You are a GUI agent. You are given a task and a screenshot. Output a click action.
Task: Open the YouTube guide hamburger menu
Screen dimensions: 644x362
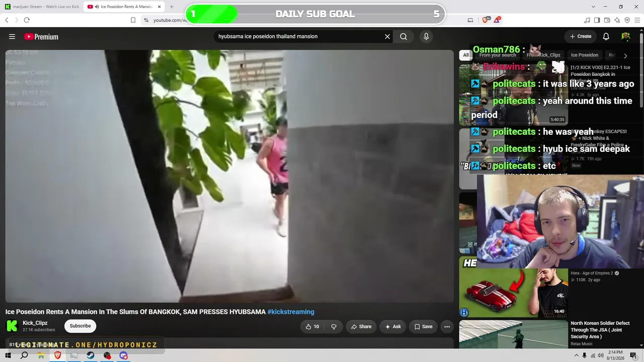tap(12, 37)
